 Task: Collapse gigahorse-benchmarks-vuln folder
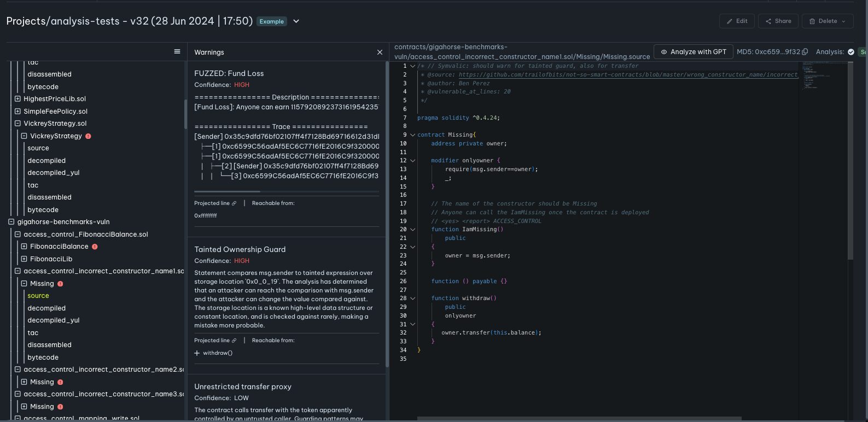[11, 222]
